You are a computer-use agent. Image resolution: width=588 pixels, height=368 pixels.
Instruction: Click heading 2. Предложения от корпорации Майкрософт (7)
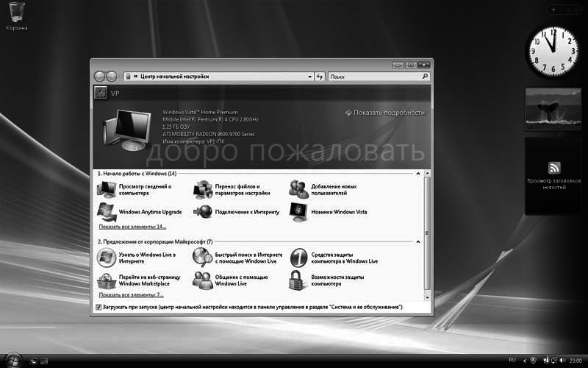155,242
